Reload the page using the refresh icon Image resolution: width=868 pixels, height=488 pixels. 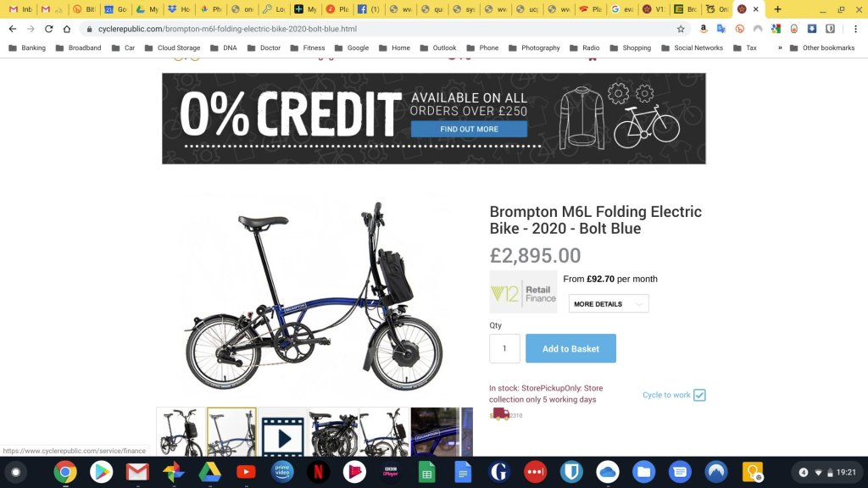coord(48,29)
